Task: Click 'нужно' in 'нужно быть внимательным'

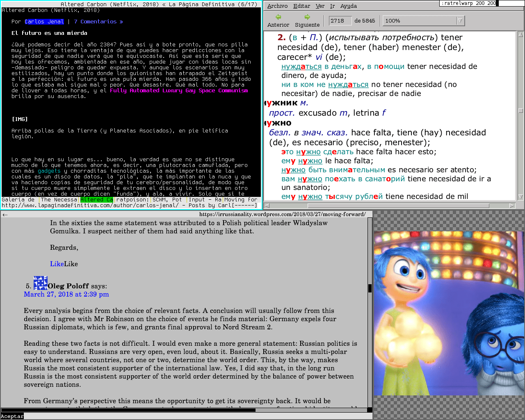Action: (294, 170)
